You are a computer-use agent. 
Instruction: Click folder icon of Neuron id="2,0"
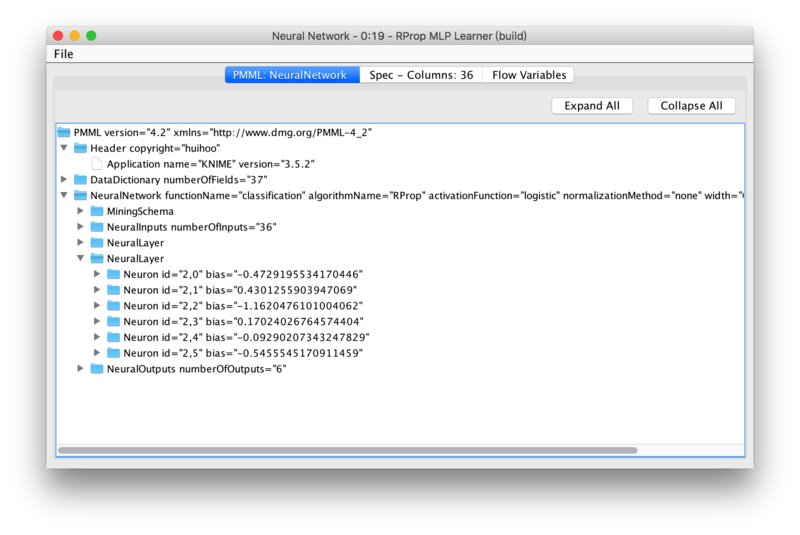coord(113,274)
